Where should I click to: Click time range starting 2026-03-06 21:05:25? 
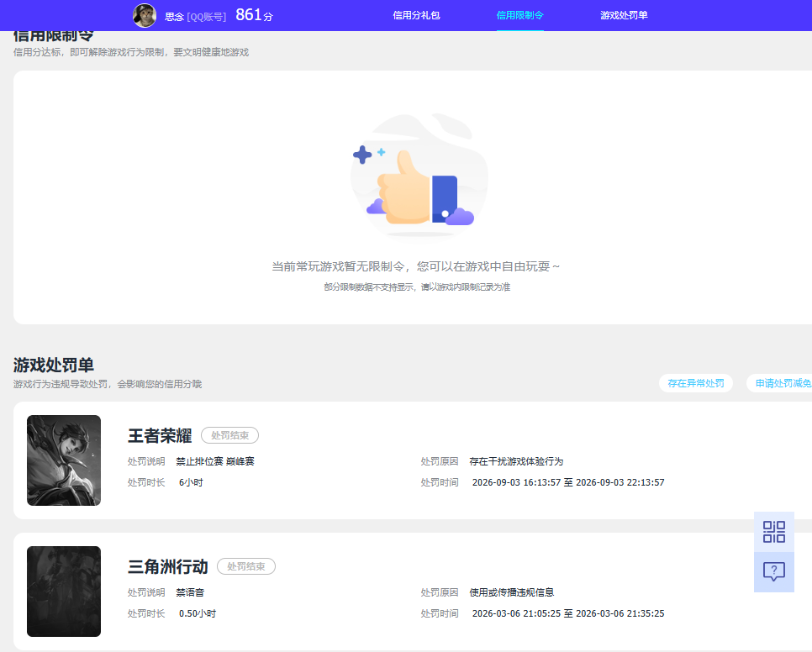point(568,613)
